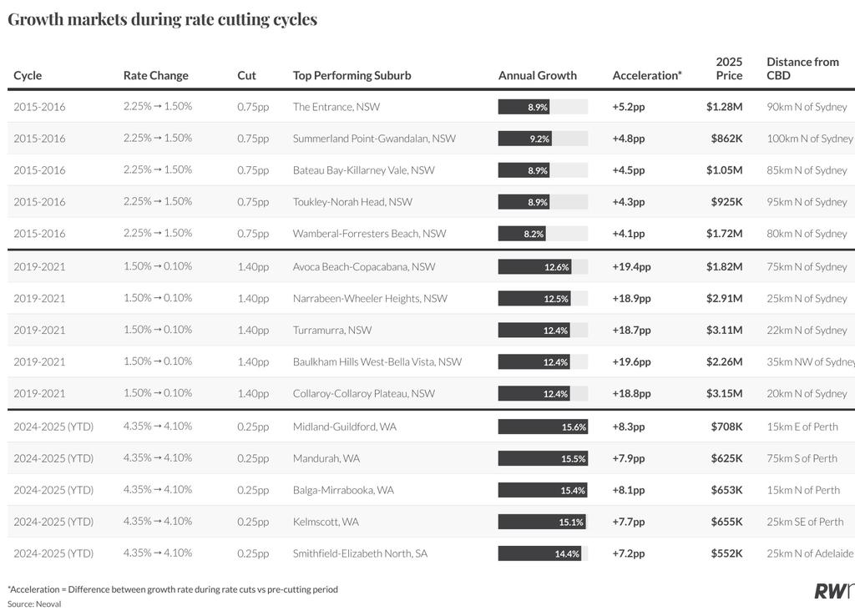
Task: Select The Entrance, NSW suburb name
Action: 336,107
